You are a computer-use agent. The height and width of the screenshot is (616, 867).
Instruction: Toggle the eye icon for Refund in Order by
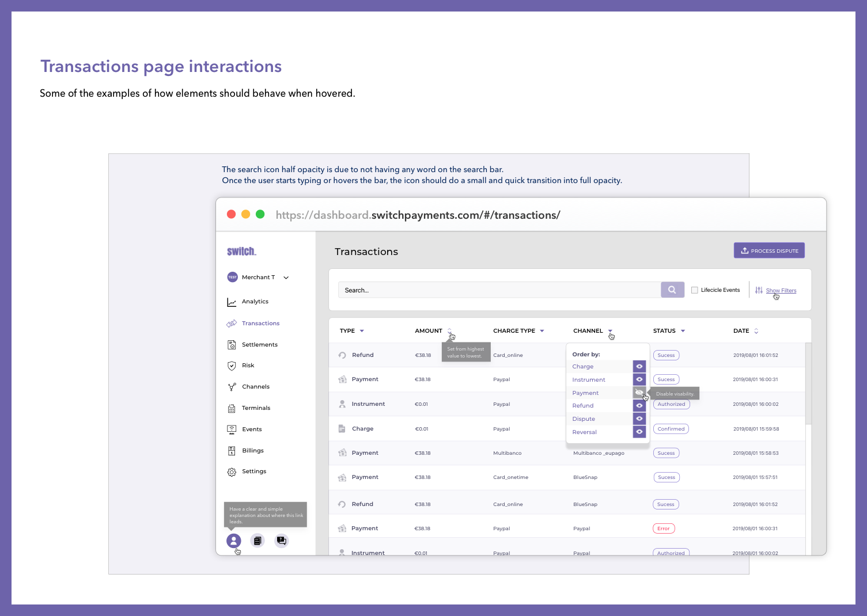[639, 405]
